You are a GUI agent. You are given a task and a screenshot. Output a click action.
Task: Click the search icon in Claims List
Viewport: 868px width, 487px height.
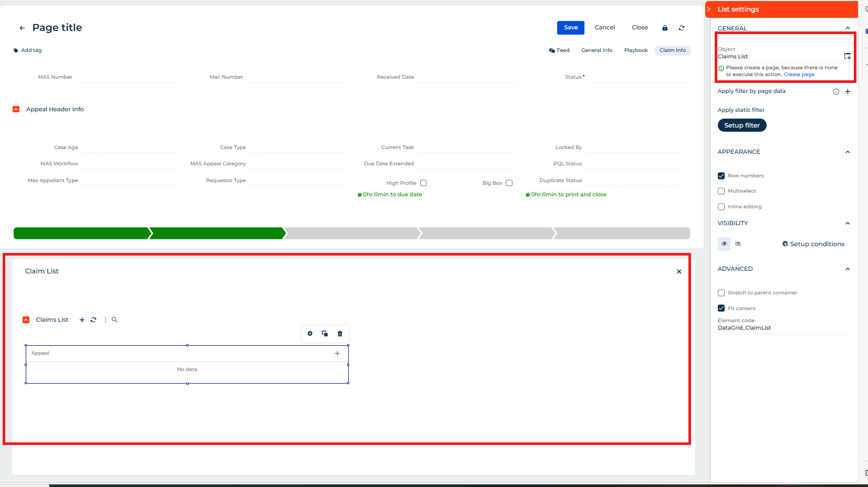(x=114, y=320)
